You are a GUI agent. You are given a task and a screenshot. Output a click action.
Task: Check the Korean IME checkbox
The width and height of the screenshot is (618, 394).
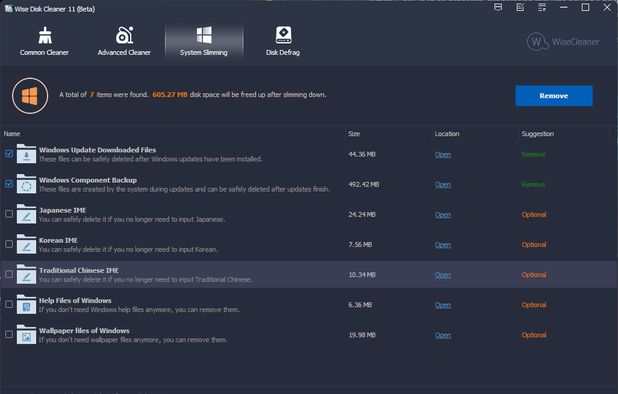pyautogui.click(x=9, y=244)
